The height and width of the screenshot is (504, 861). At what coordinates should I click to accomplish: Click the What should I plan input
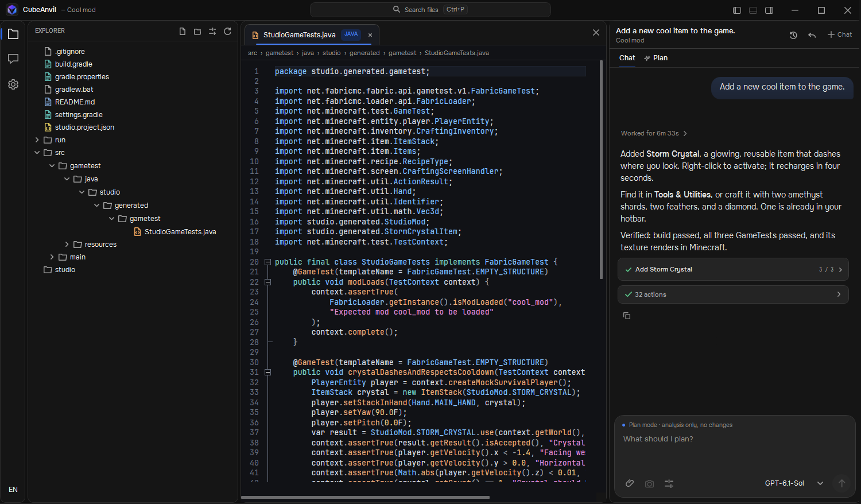pos(735,439)
